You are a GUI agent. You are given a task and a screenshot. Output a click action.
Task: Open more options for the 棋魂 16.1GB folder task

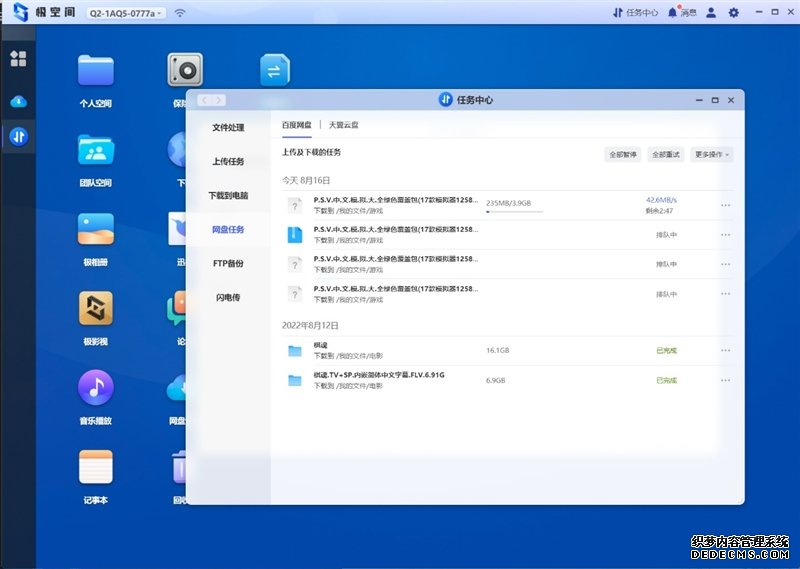[726, 351]
